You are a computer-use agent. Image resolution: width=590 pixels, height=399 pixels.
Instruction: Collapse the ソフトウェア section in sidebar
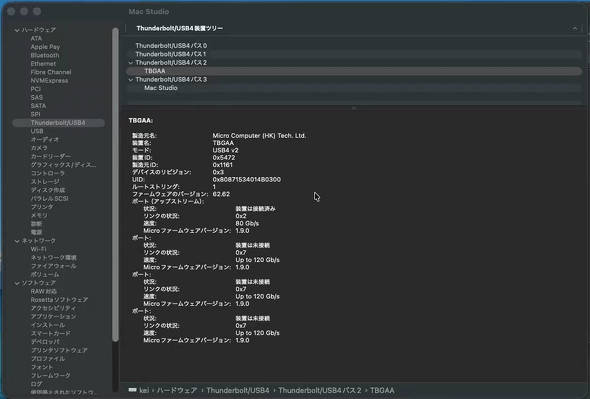tap(17, 283)
